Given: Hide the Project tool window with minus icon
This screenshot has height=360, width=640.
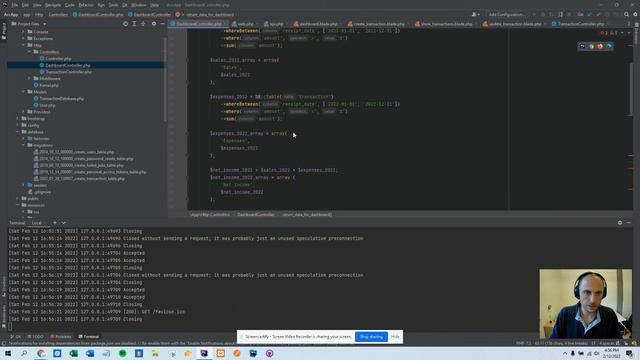Looking at the screenshot, I should pyautogui.click(x=162, y=24).
